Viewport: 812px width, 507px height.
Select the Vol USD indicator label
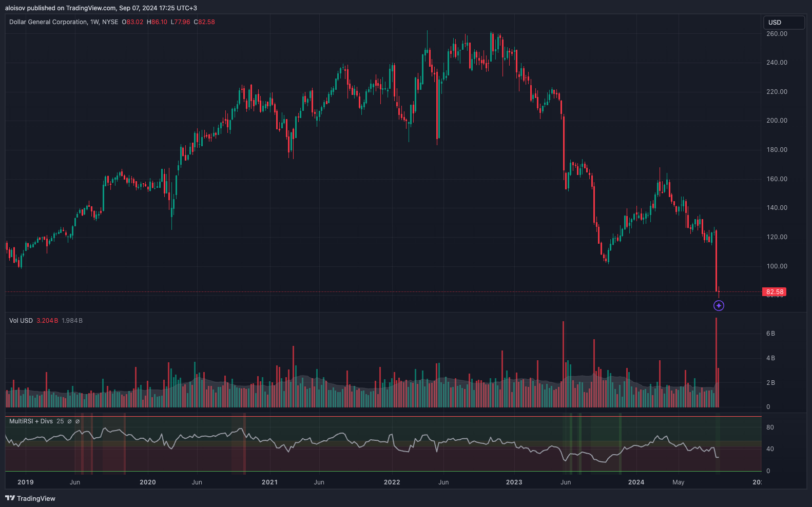point(21,321)
